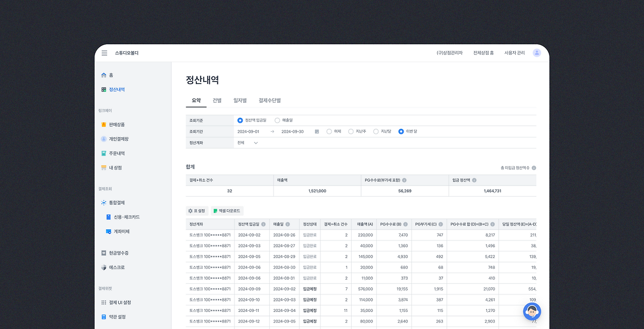Image resolution: width=644 pixels, height=329 pixels.
Task: Click the 정산내역 icon in sidebar
Action: tap(104, 90)
